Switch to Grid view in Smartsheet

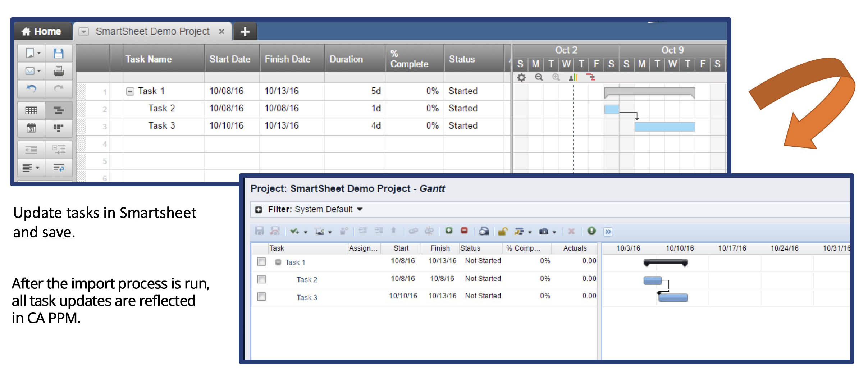[x=31, y=110]
